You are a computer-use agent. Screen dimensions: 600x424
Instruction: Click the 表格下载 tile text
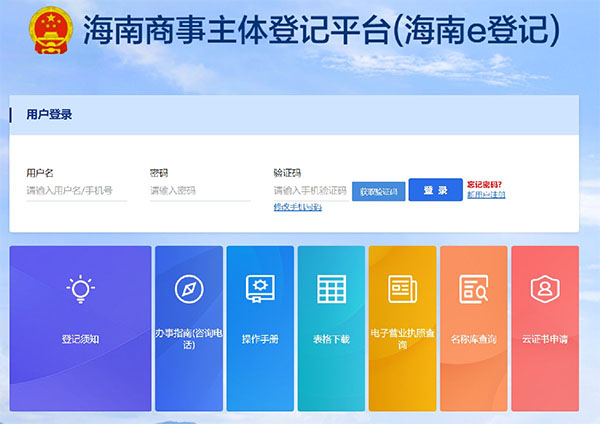(331, 339)
